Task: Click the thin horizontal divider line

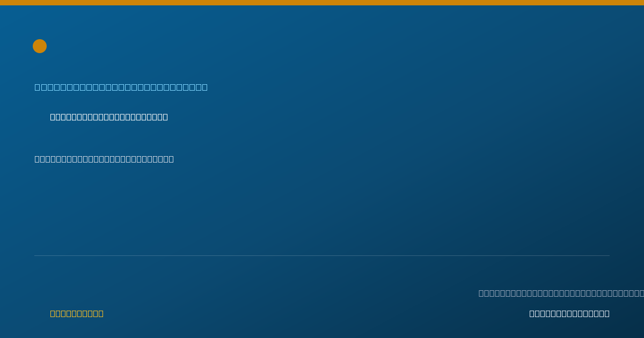Action: click(x=322, y=255)
